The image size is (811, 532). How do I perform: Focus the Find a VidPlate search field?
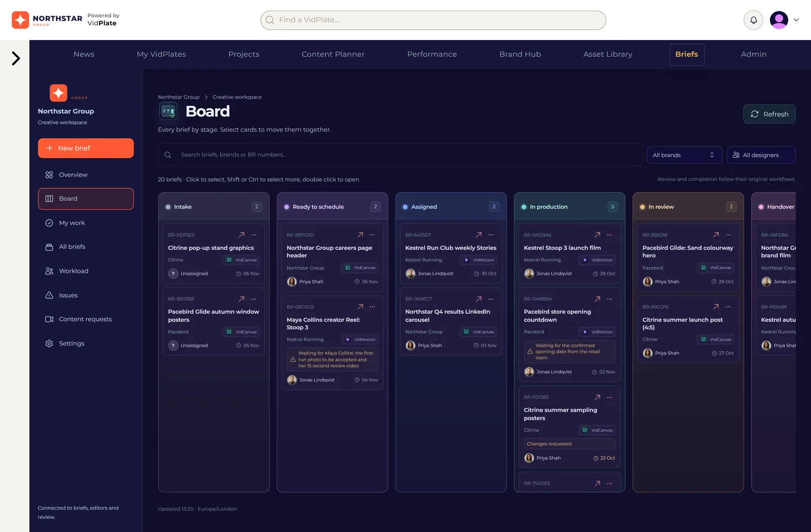click(x=433, y=20)
